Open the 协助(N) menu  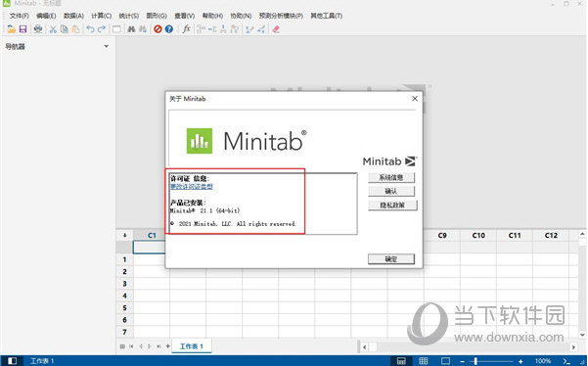pos(241,16)
